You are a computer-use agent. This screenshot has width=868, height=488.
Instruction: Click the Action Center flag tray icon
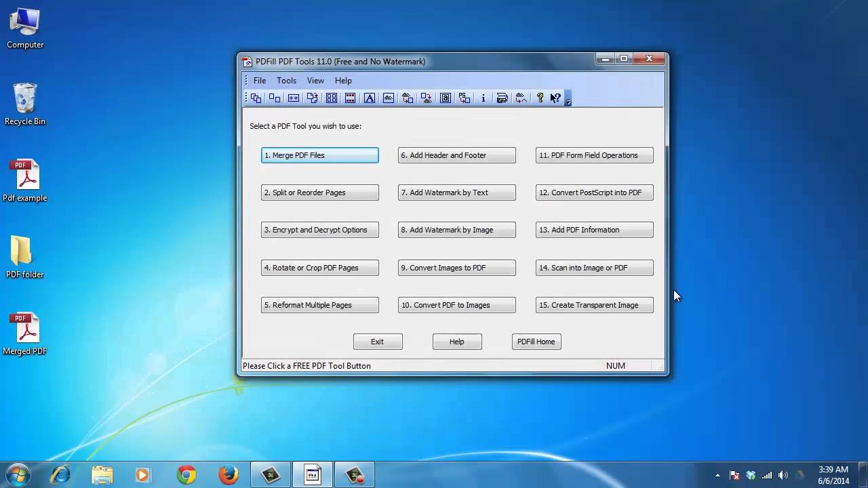click(x=734, y=475)
